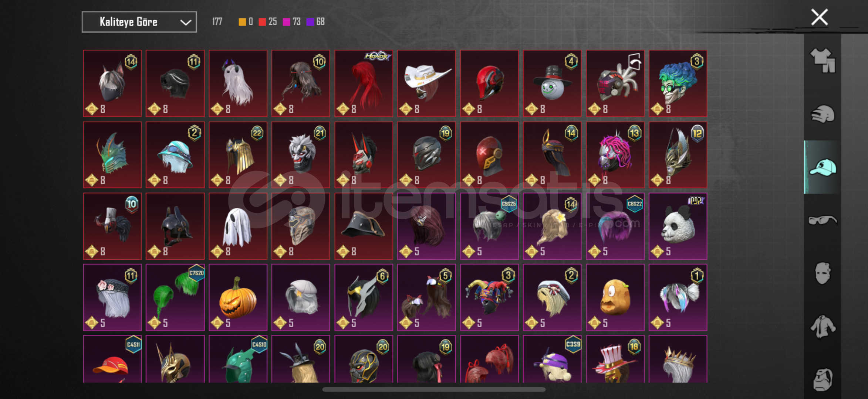Screen dimensions: 868x399
Task: Filter by the orange quality swatch
Action: click(242, 22)
